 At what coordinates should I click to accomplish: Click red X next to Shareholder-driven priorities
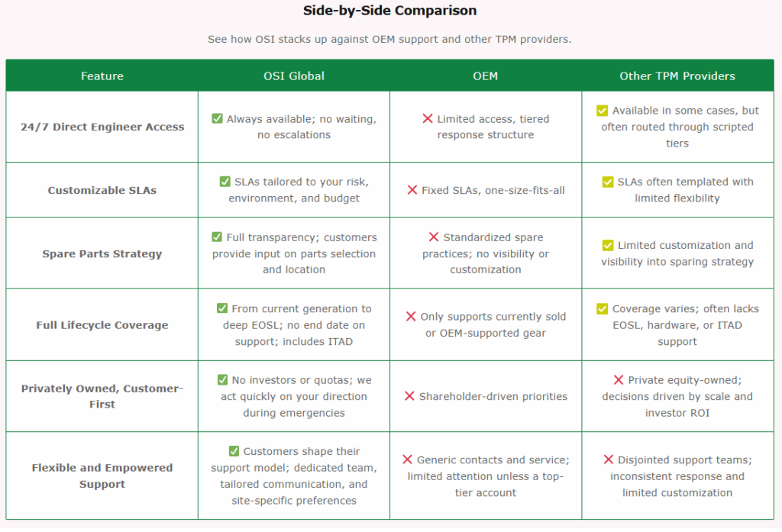409,396
